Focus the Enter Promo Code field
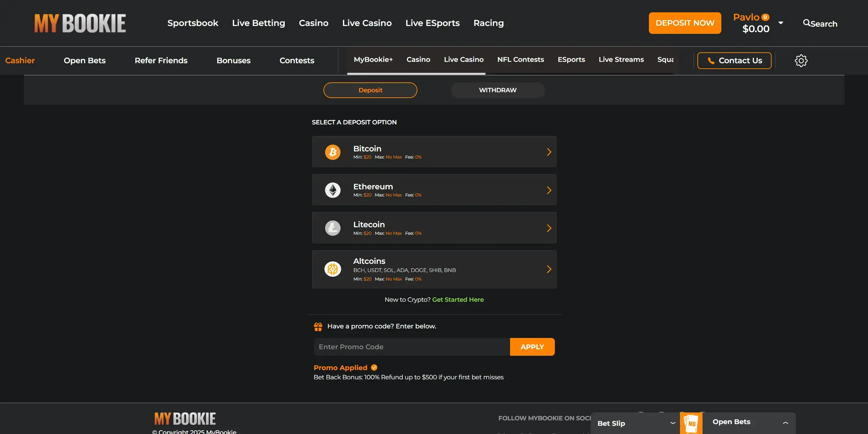Image resolution: width=868 pixels, height=434 pixels. (x=412, y=347)
